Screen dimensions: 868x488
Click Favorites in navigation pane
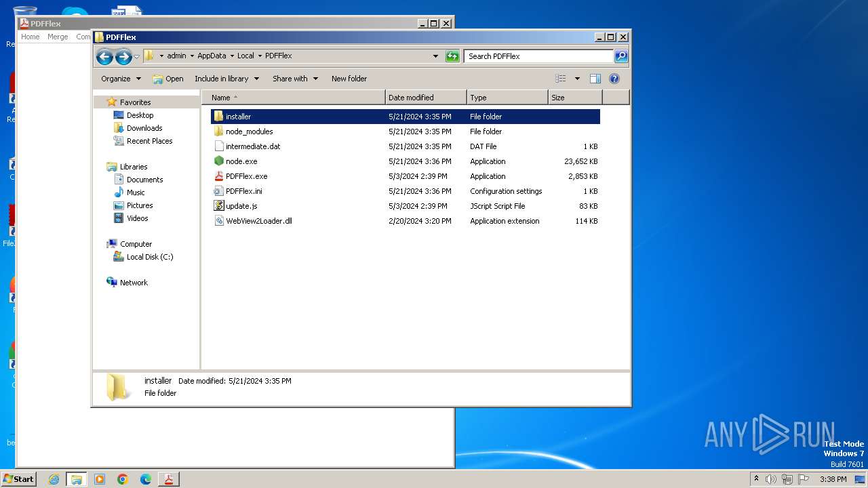(x=135, y=102)
